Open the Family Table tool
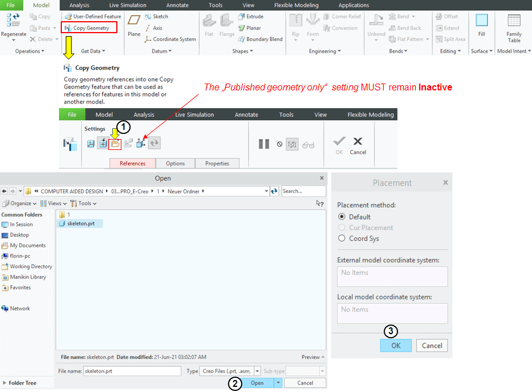Viewport: 532px width, 392px height. (514, 29)
